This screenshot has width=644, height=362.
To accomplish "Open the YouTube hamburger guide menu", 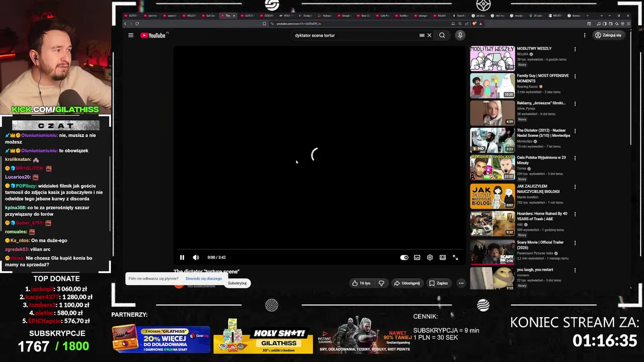I will [x=131, y=35].
